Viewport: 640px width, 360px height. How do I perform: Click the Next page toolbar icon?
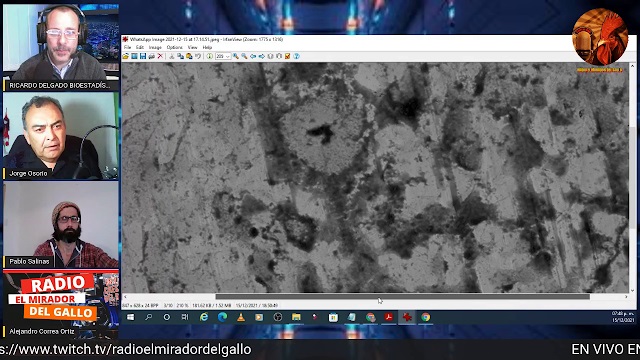point(279,56)
